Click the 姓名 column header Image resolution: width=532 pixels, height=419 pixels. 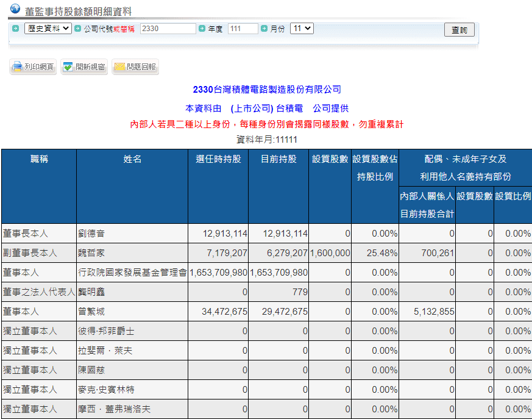pyautogui.click(x=132, y=159)
